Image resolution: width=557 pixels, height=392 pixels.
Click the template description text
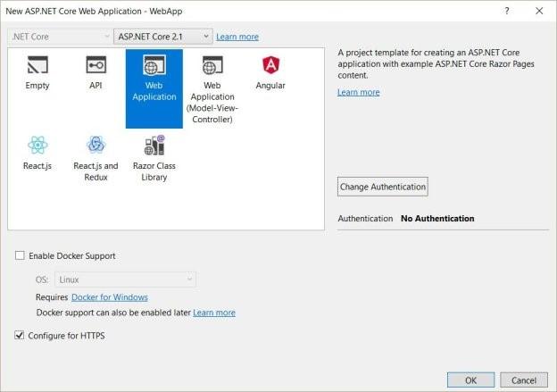coord(436,64)
